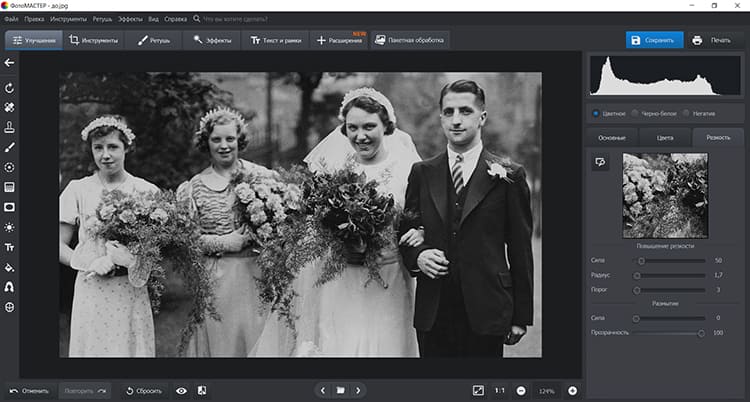Screen dimensions: 750x402
Task: Open the Ретушь toolbar tab
Action: pyautogui.click(x=154, y=41)
